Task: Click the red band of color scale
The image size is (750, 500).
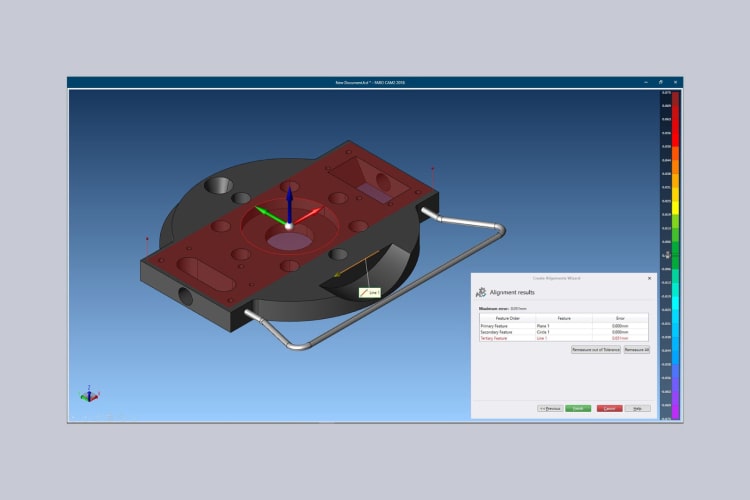Action: pyautogui.click(x=675, y=120)
